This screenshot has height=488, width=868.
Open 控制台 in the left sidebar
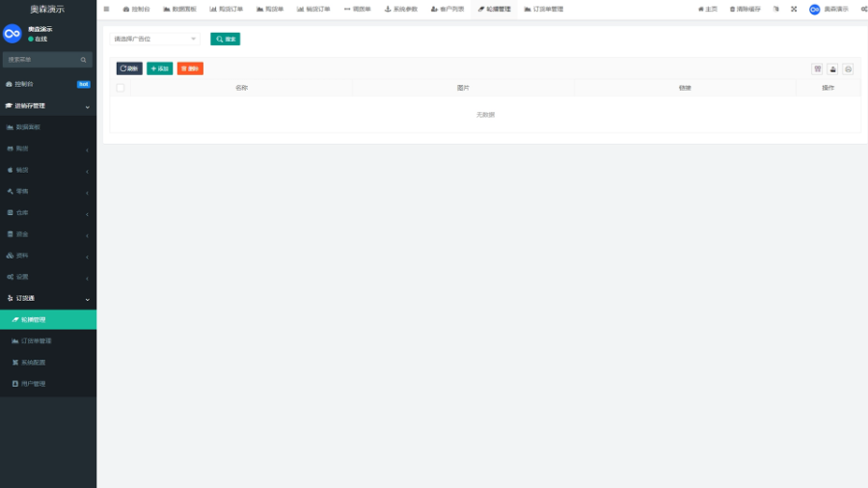pos(48,84)
